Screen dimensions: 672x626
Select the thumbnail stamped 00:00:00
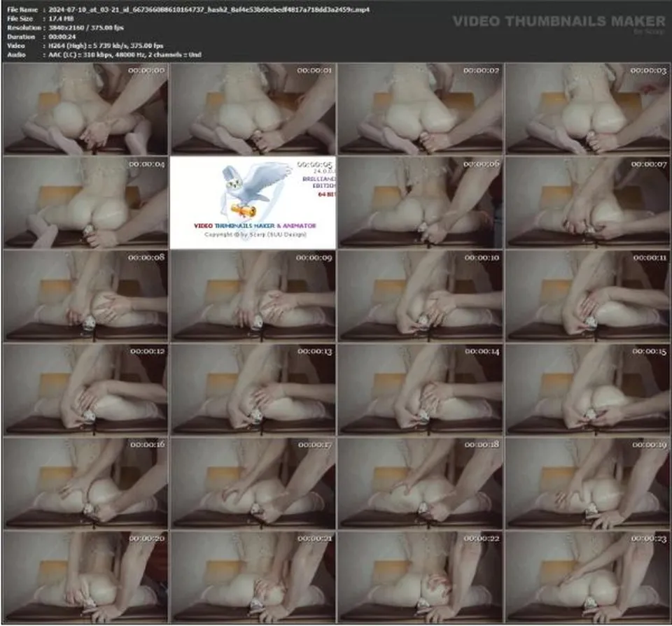point(85,109)
